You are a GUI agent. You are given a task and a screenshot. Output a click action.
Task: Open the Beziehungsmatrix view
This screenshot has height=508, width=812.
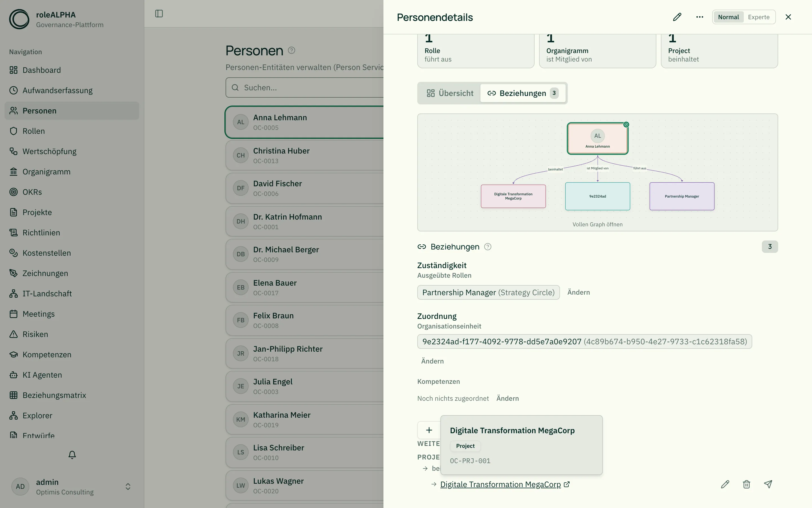(x=72, y=395)
